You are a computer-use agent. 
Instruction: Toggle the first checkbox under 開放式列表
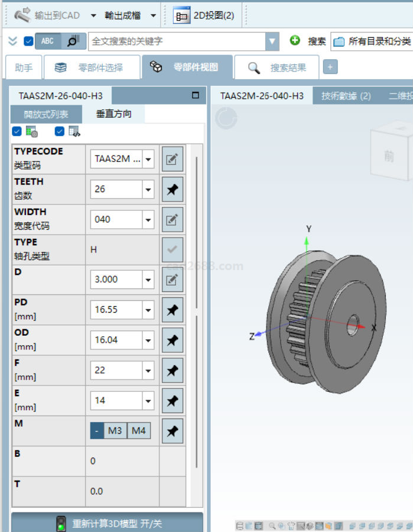17,131
